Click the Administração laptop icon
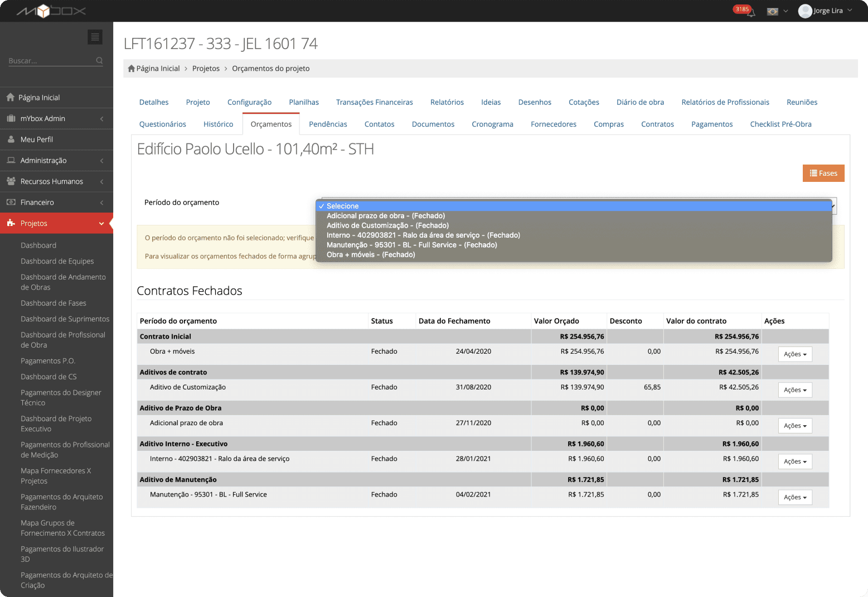Viewport: 868px width, 597px height. point(11,160)
